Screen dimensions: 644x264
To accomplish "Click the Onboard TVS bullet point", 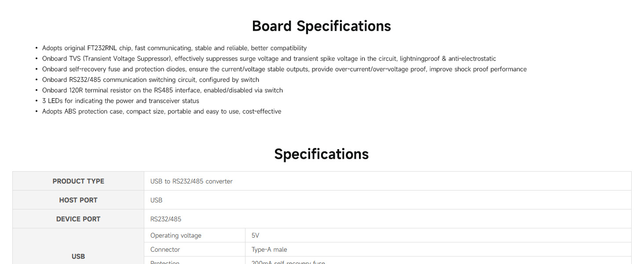I will (269, 59).
